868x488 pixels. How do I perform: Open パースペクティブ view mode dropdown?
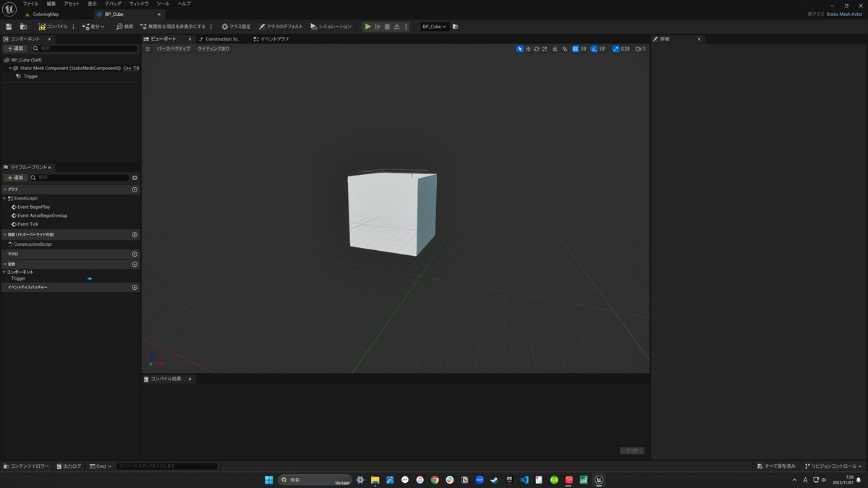tap(174, 48)
